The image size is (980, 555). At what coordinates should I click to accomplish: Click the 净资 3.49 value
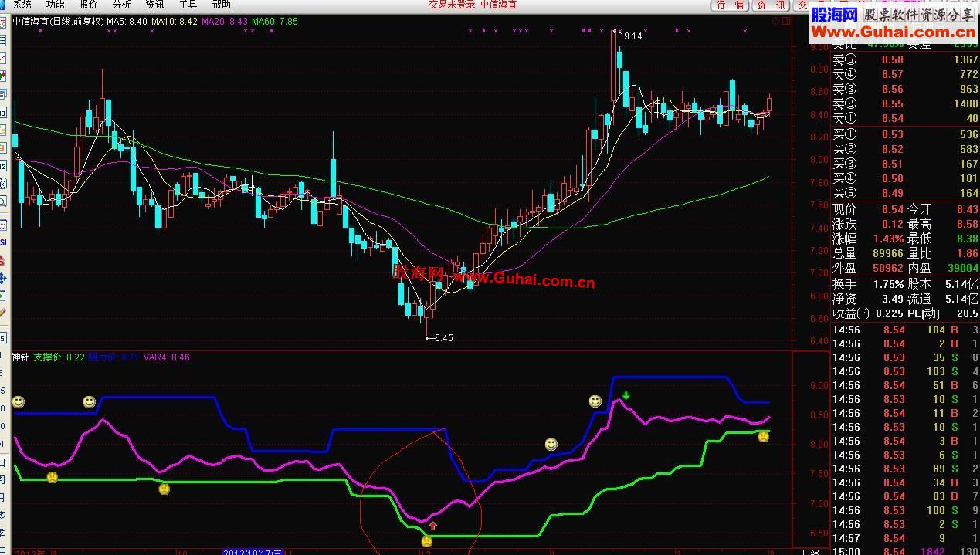point(893,299)
